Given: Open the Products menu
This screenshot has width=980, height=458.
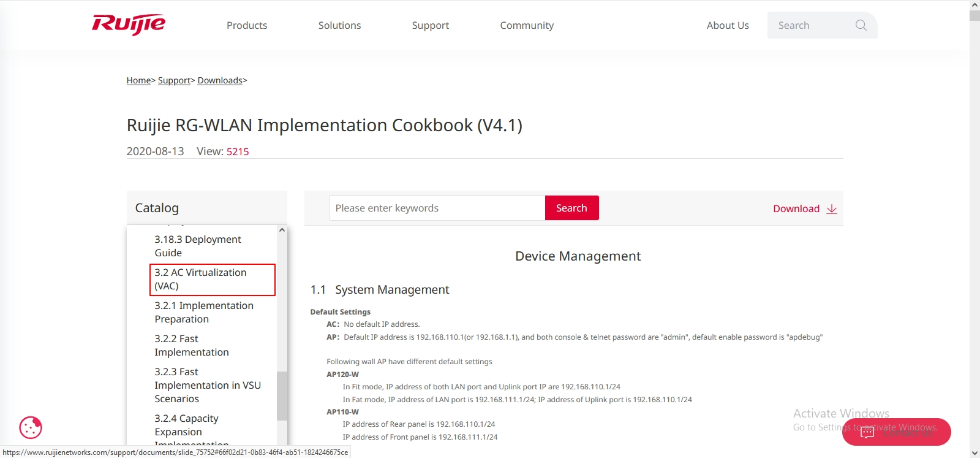Looking at the screenshot, I should tap(247, 25).
